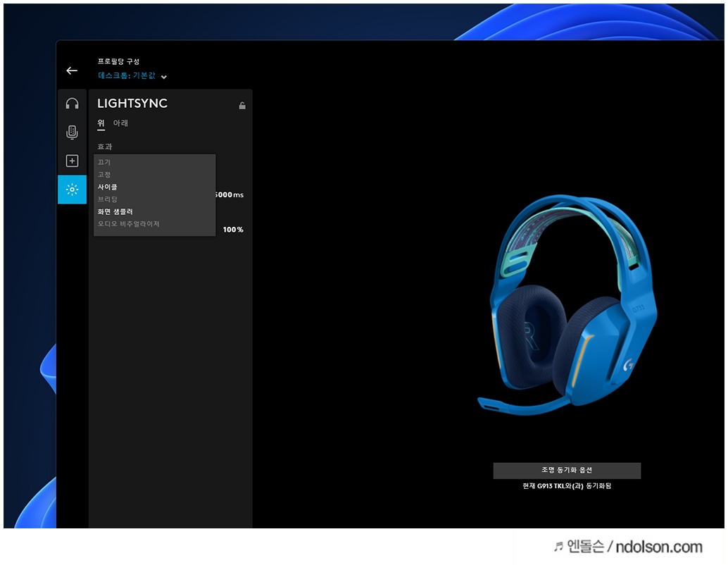This screenshot has height=565, width=728.
Task: Click the 100 % brightness value
Action: pyautogui.click(x=233, y=230)
